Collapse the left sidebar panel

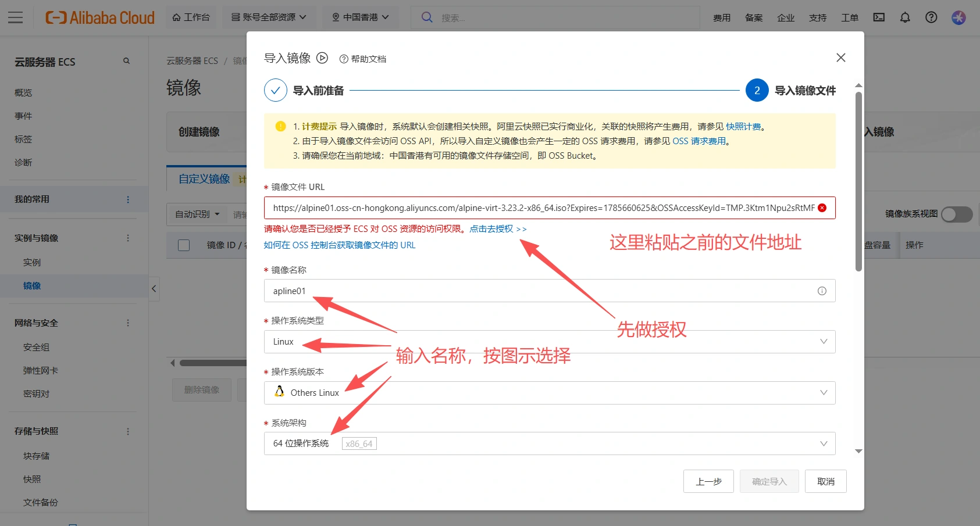(154, 288)
